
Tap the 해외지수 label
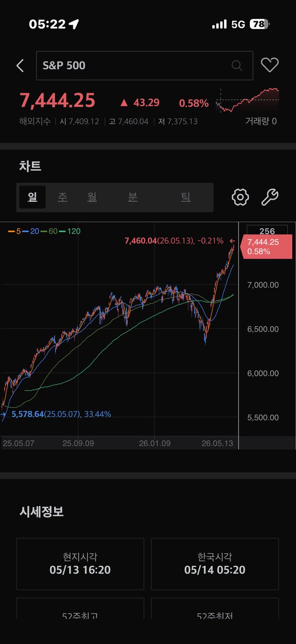click(x=35, y=121)
